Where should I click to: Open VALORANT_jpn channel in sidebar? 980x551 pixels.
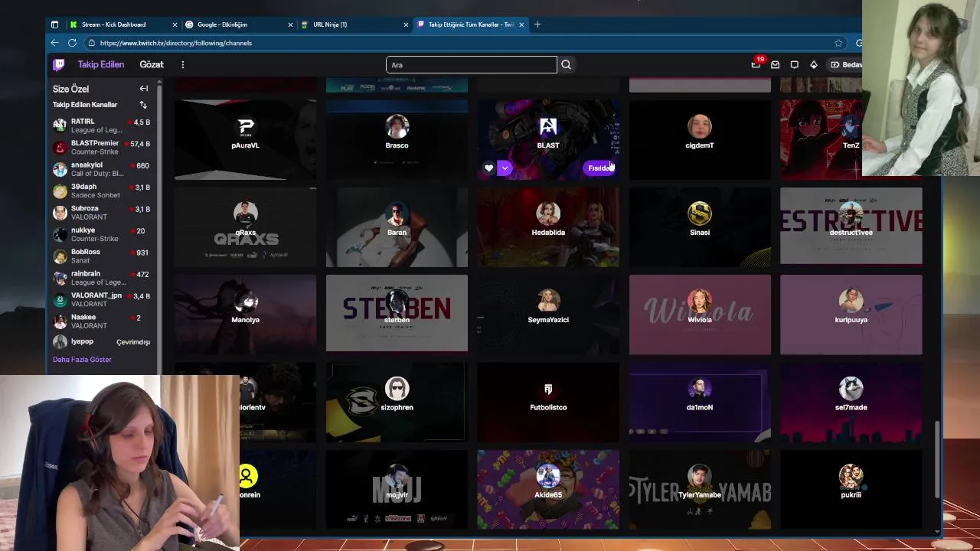(102, 299)
